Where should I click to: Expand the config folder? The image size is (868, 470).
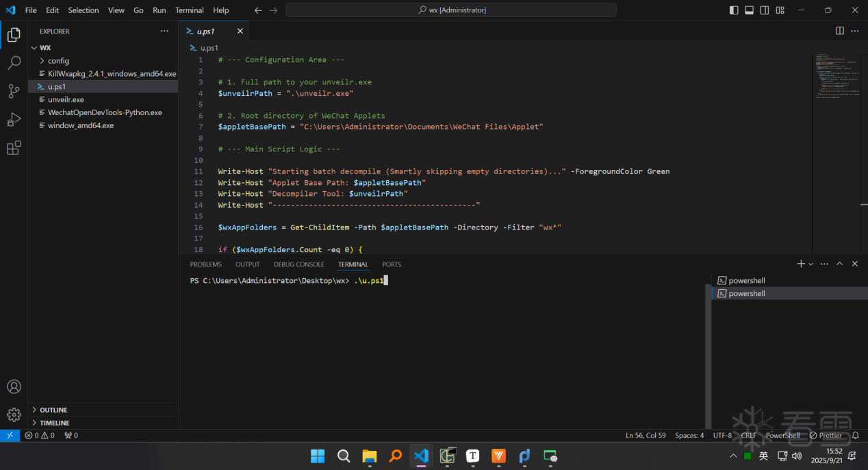[103, 61]
